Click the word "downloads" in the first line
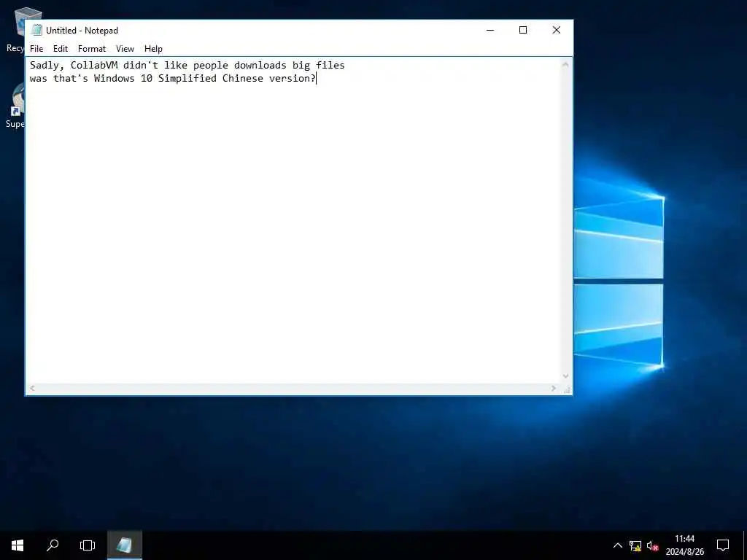 coord(260,65)
